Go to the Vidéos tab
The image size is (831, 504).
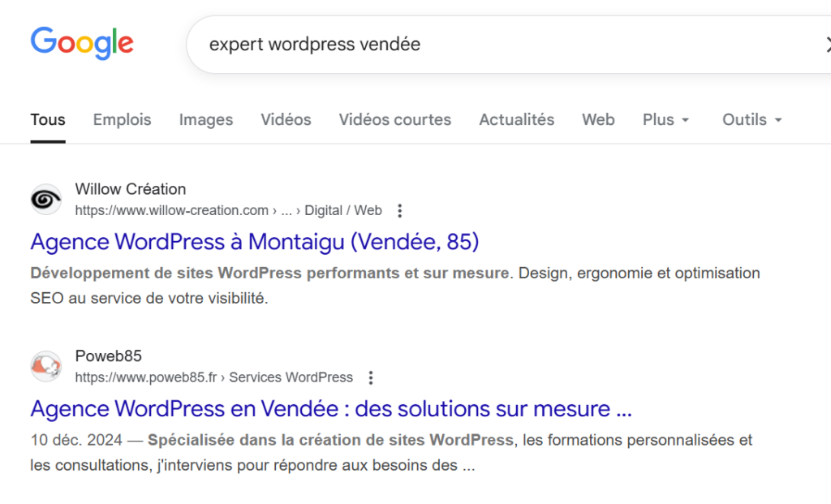pyautogui.click(x=286, y=119)
